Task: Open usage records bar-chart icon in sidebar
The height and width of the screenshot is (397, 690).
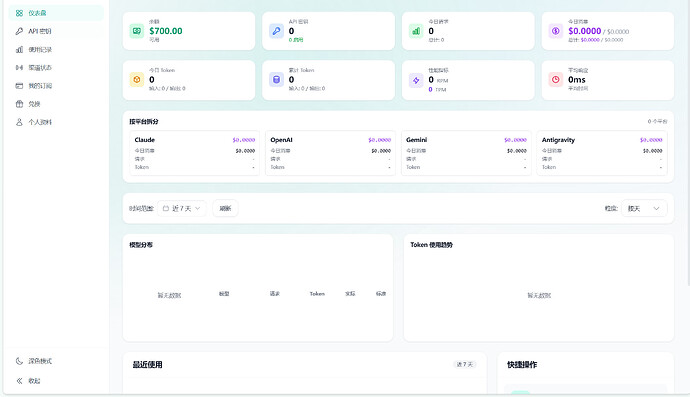Action: tap(19, 50)
